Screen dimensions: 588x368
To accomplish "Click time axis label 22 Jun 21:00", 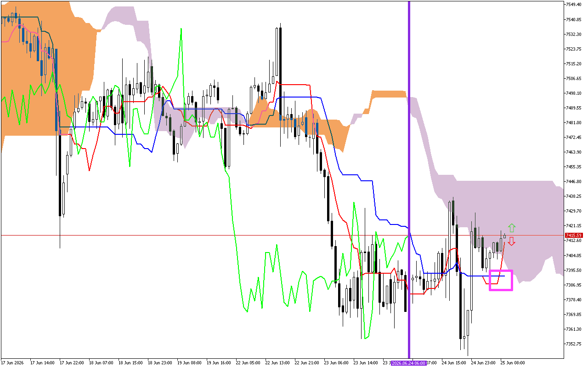I will click(x=307, y=363).
